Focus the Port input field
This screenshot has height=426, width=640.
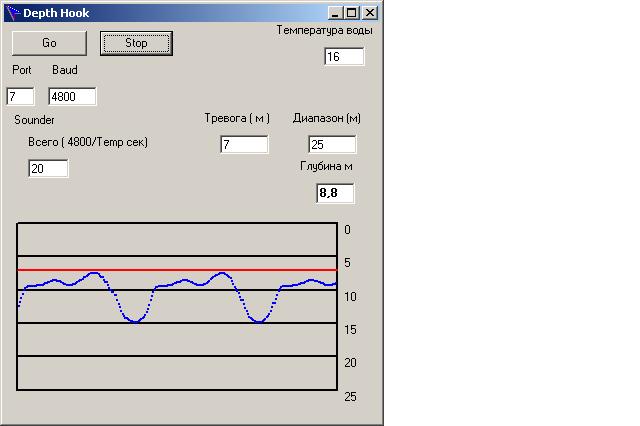[20, 96]
